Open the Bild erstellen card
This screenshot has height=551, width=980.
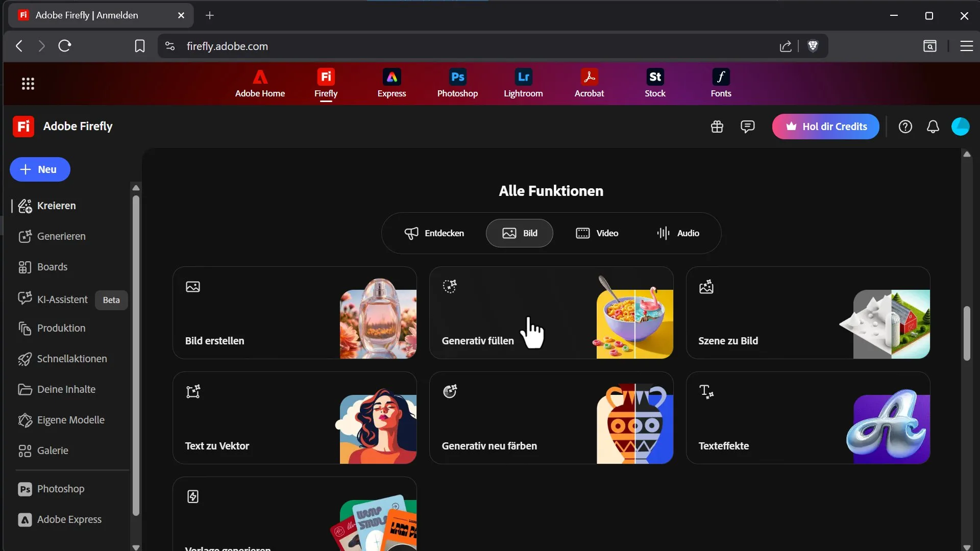295,313
